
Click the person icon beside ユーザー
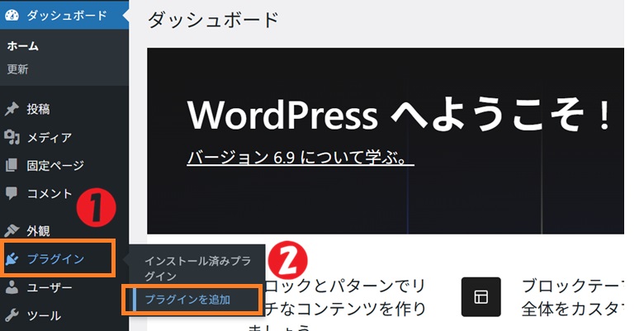[x=12, y=287]
